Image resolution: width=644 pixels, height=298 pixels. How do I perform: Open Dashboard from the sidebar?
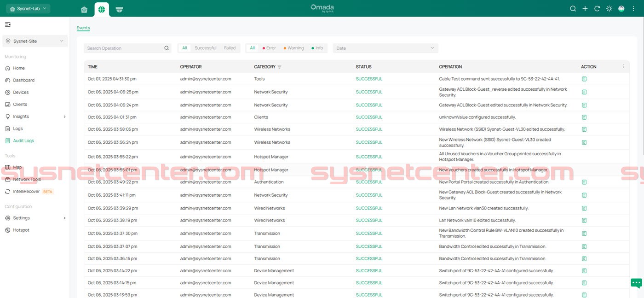pos(23,80)
